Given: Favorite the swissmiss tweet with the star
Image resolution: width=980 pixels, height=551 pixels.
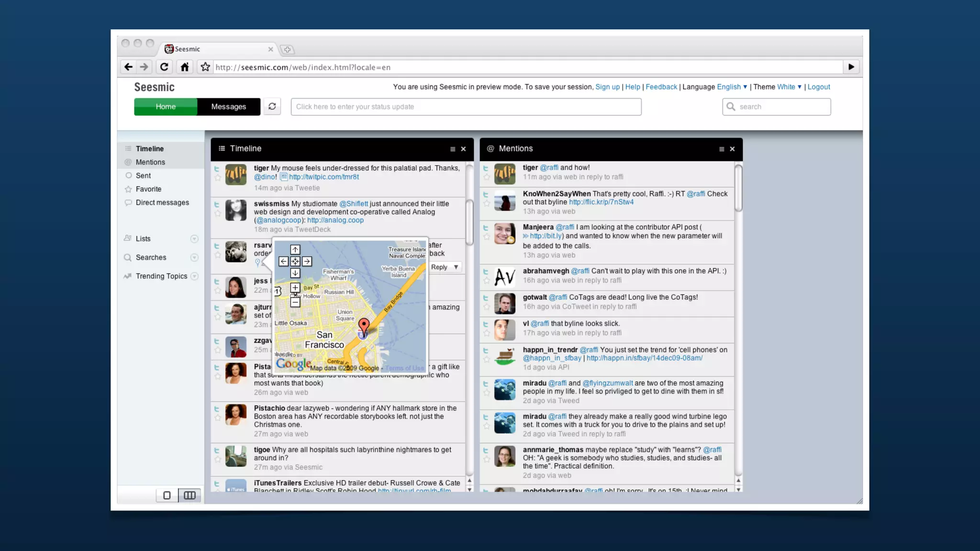Looking at the screenshot, I should click(218, 213).
